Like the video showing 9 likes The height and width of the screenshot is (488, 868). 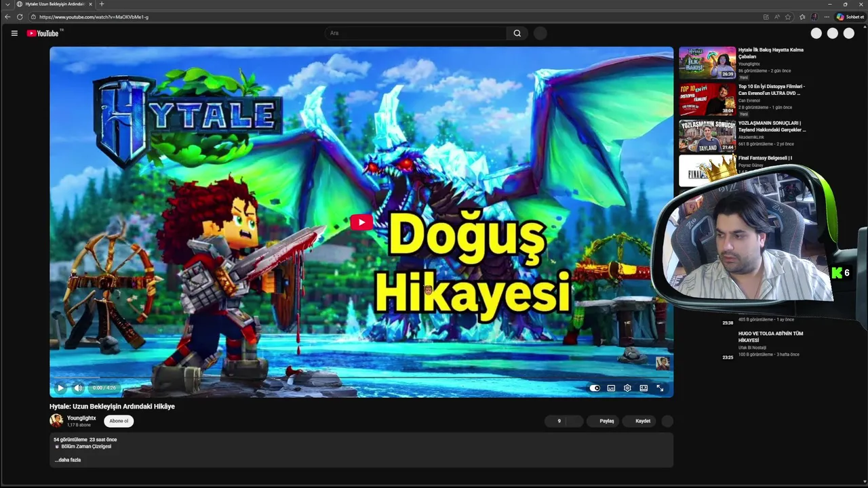[x=555, y=421]
